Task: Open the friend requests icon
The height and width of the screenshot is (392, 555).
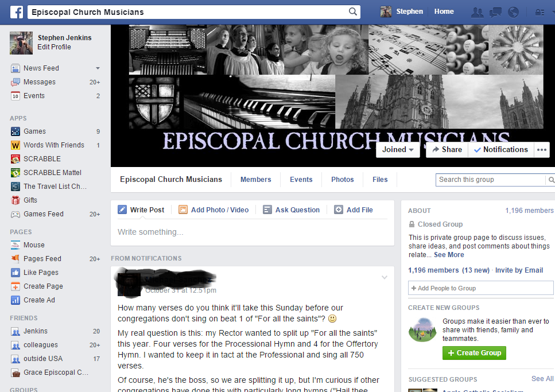Action: click(477, 13)
